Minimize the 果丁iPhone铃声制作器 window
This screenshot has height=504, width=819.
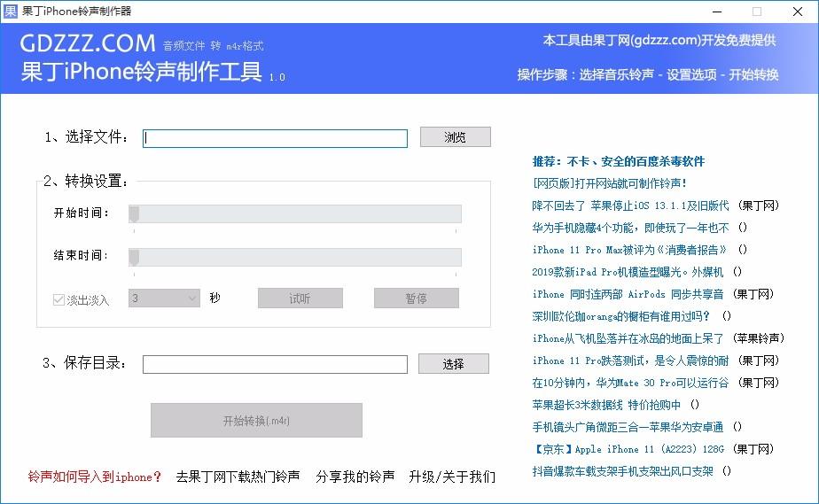pos(717,12)
